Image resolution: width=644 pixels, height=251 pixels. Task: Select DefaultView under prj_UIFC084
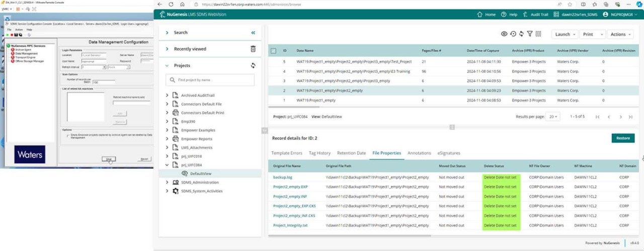pyautogui.click(x=201, y=173)
